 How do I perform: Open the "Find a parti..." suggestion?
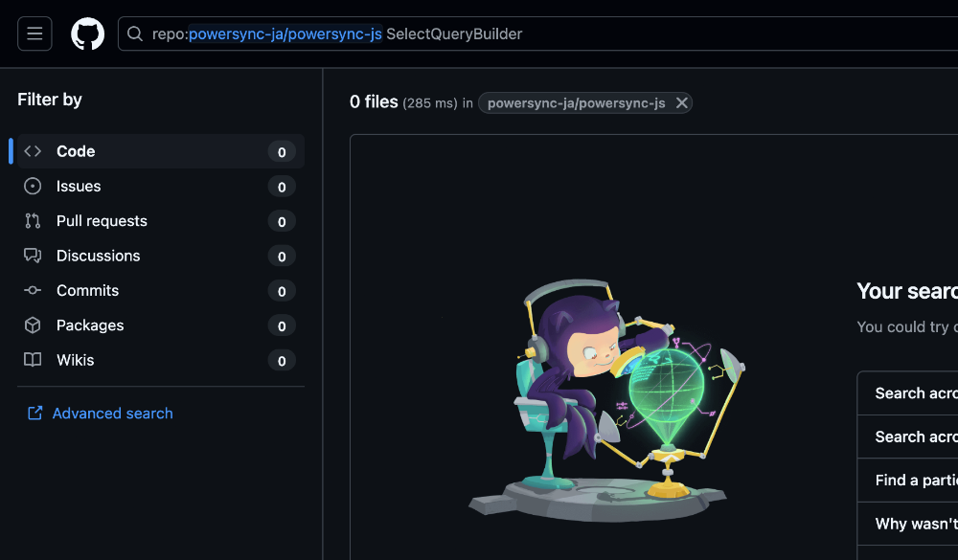click(915, 481)
